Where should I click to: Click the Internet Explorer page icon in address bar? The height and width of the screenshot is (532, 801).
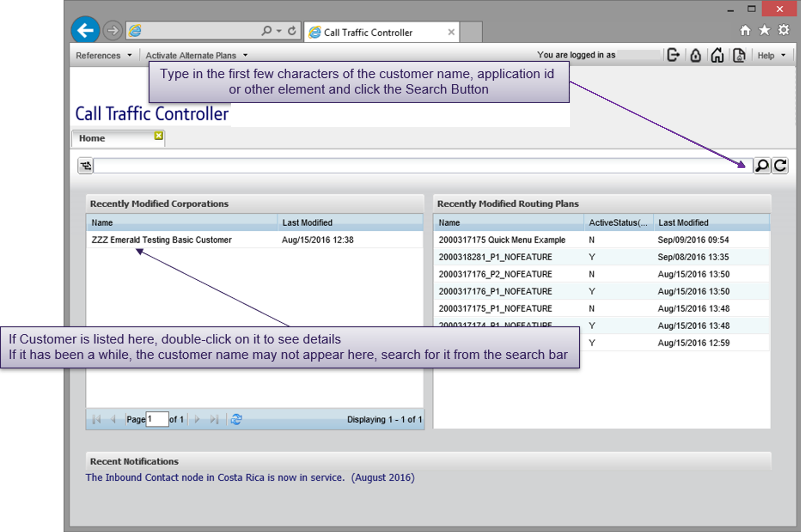135,31
